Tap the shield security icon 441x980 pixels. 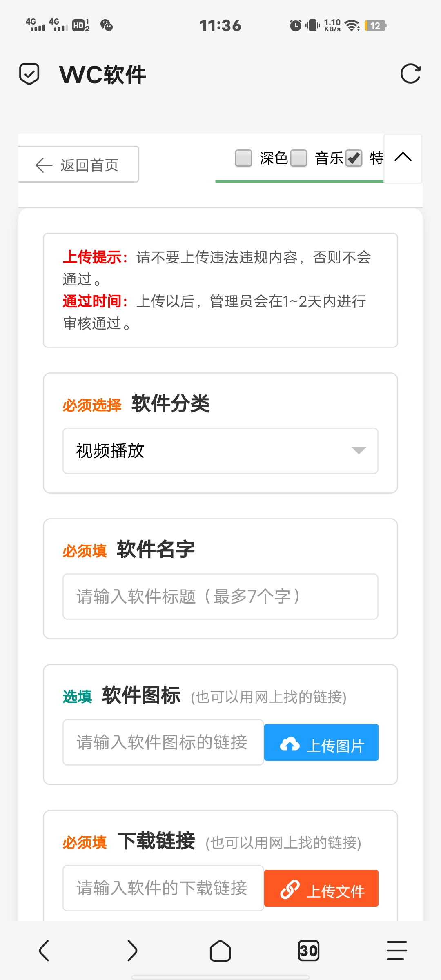(29, 74)
